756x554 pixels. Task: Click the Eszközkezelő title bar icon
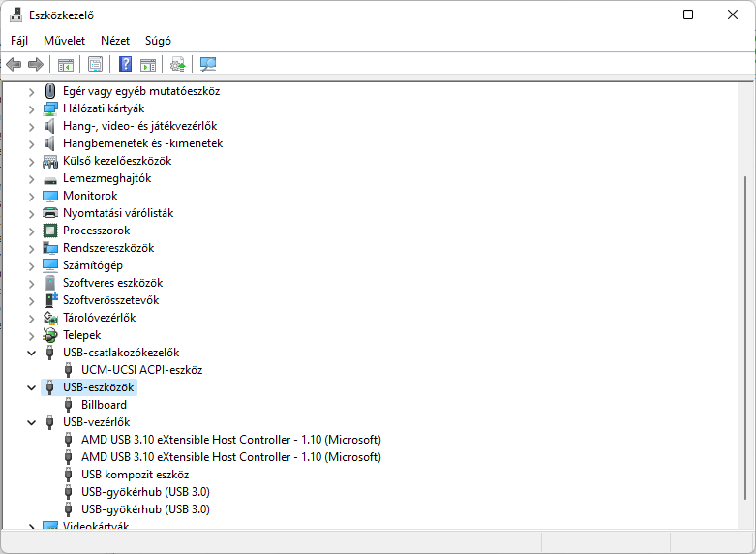click(15, 15)
